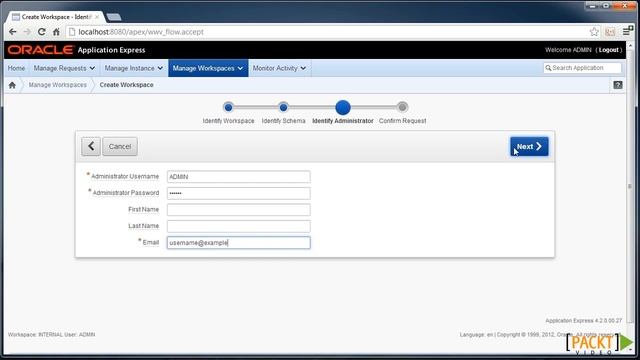The height and width of the screenshot is (360, 640).
Task: Click the Create Workspace breadcrumb text
Action: click(x=127, y=85)
